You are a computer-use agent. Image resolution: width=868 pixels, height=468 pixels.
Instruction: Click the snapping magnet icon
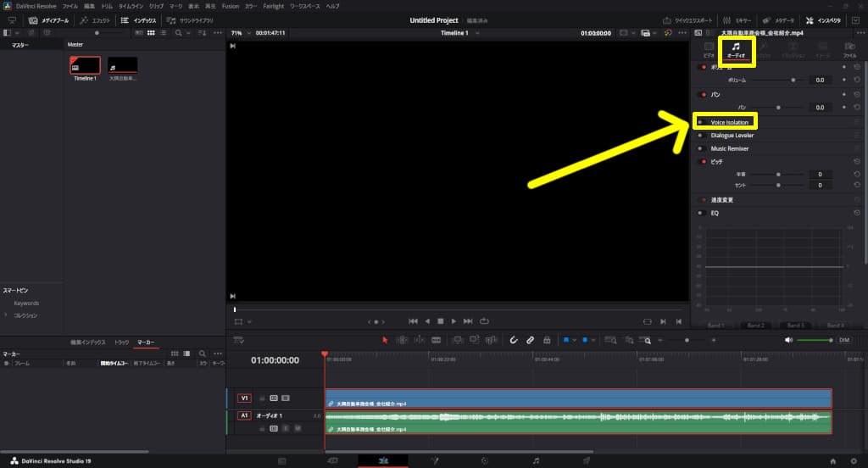(x=514, y=340)
